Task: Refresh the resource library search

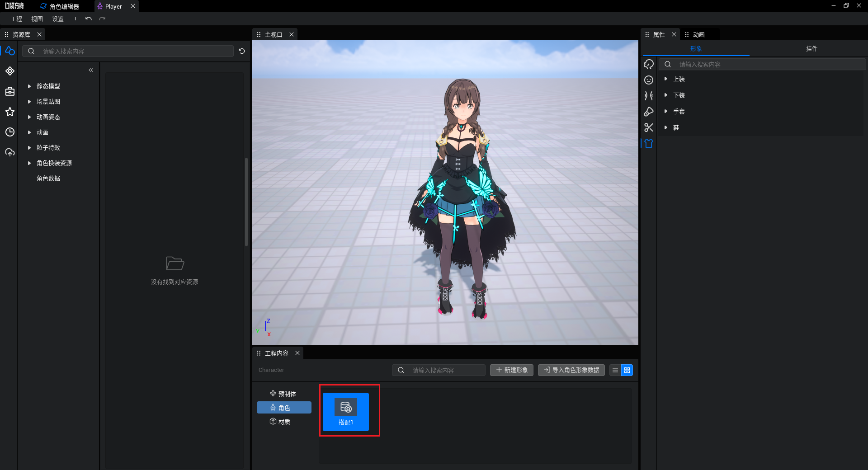Action: (242, 51)
